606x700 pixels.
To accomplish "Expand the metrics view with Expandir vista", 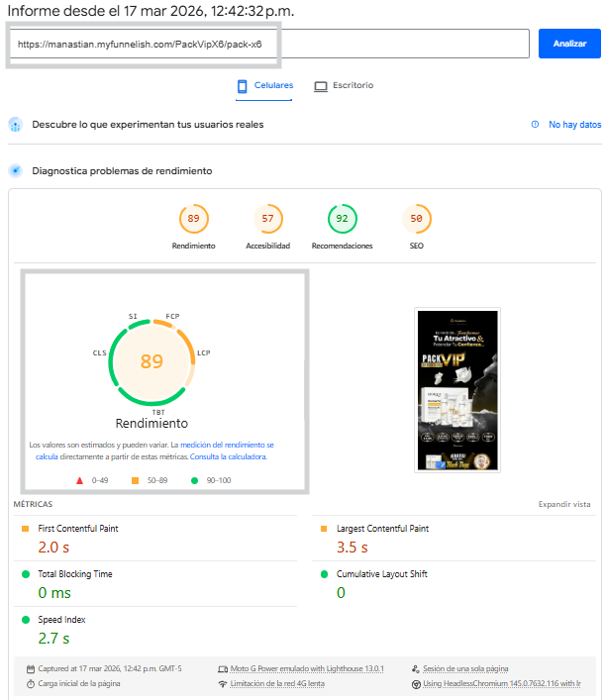I will [x=563, y=504].
